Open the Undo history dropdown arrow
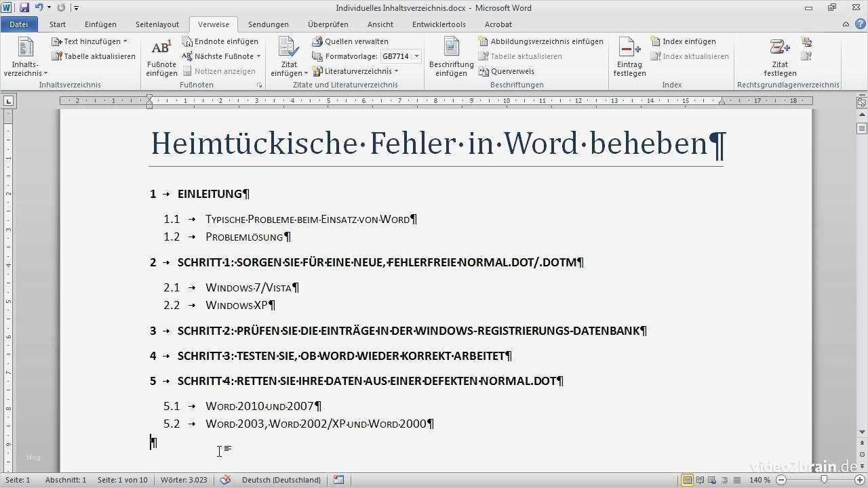This screenshot has width=868, height=488. (50, 7)
